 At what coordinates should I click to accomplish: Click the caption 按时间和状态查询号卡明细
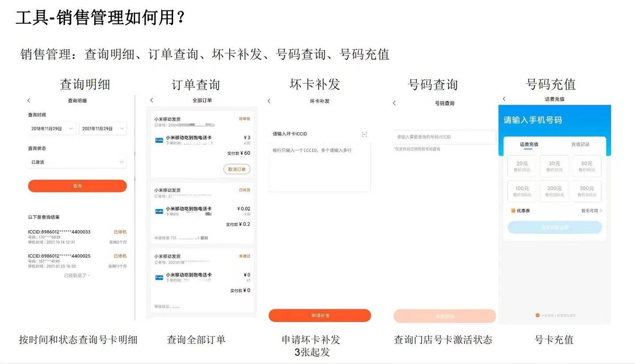[78, 340]
